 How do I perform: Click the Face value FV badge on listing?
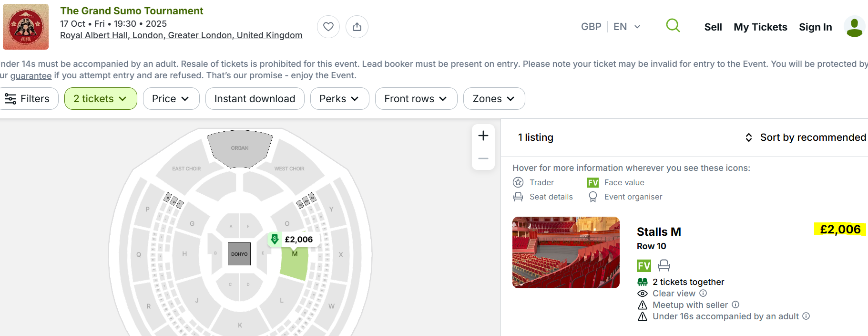click(643, 265)
